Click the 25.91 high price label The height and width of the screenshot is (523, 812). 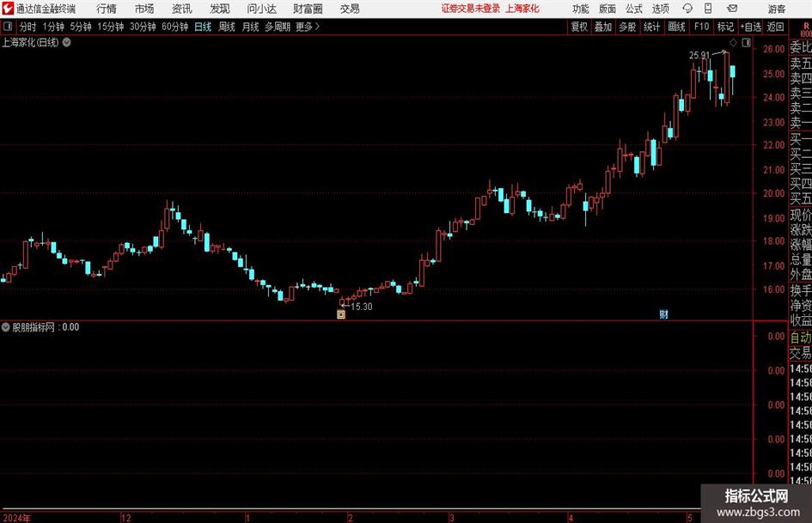pyautogui.click(x=699, y=55)
